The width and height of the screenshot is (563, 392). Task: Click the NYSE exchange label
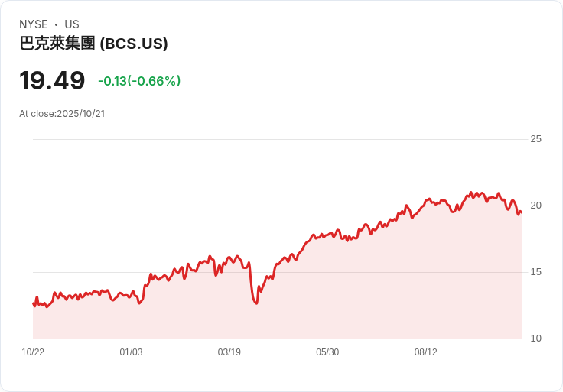pyautogui.click(x=34, y=24)
